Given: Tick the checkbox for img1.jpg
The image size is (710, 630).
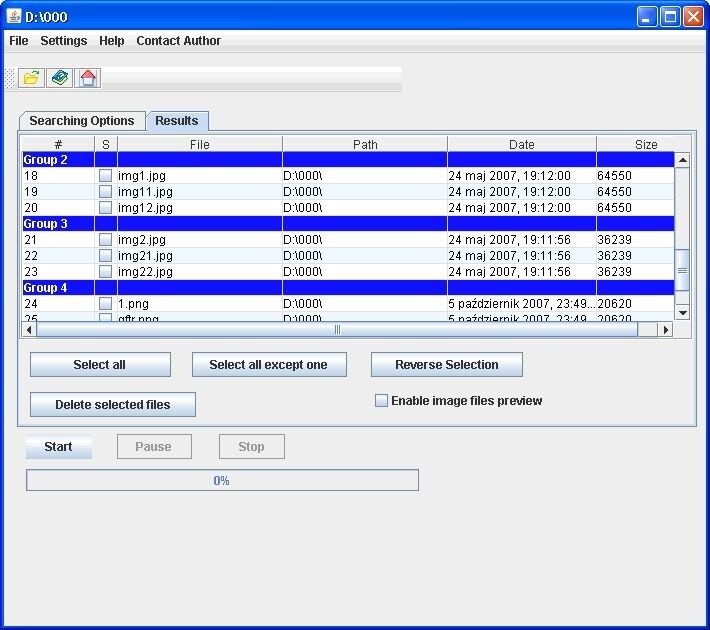Looking at the screenshot, I should click(106, 175).
